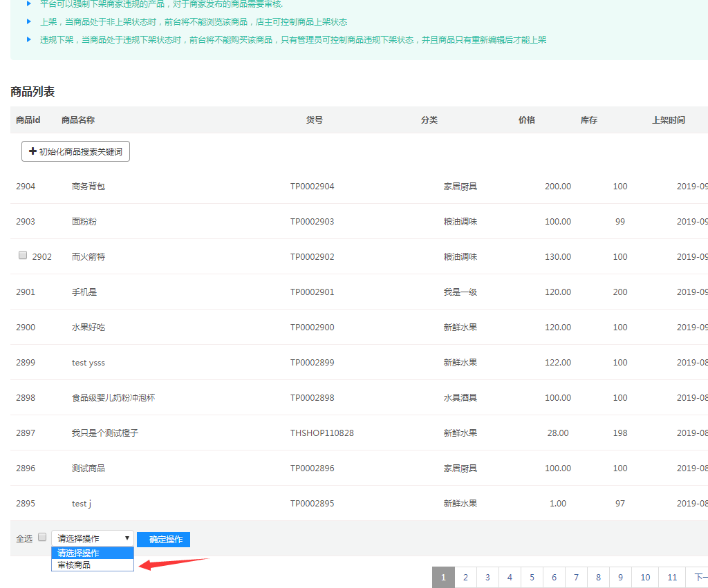The width and height of the screenshot is (708, 588).
Task: Click current page 1 indicator
Action: [x=443, y=578]
